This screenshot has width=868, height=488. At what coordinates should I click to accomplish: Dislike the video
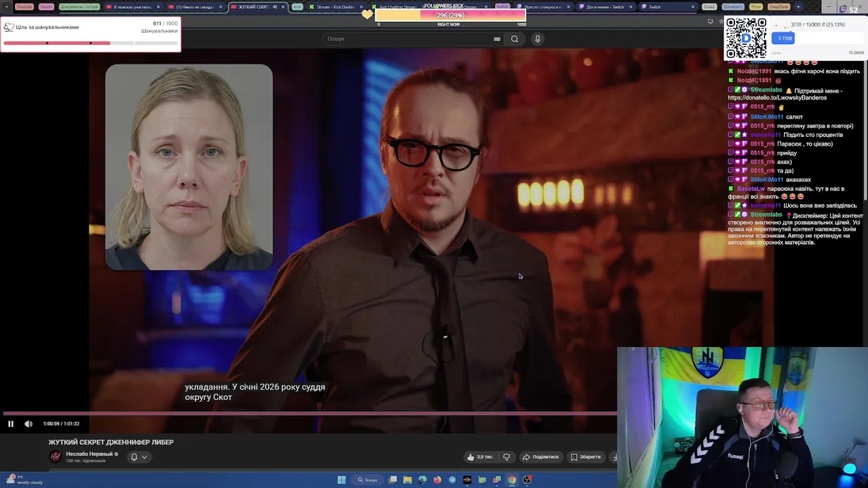[507, 457]
